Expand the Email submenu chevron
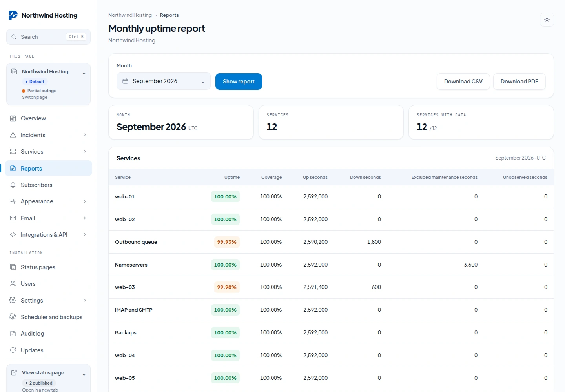Viewport: 565px width, 392px height. 85,218
